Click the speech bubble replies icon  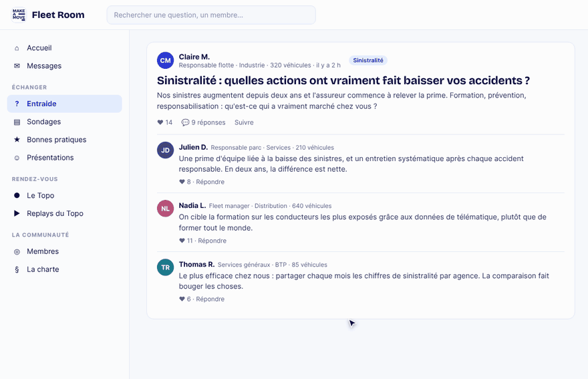click(185, 122)
